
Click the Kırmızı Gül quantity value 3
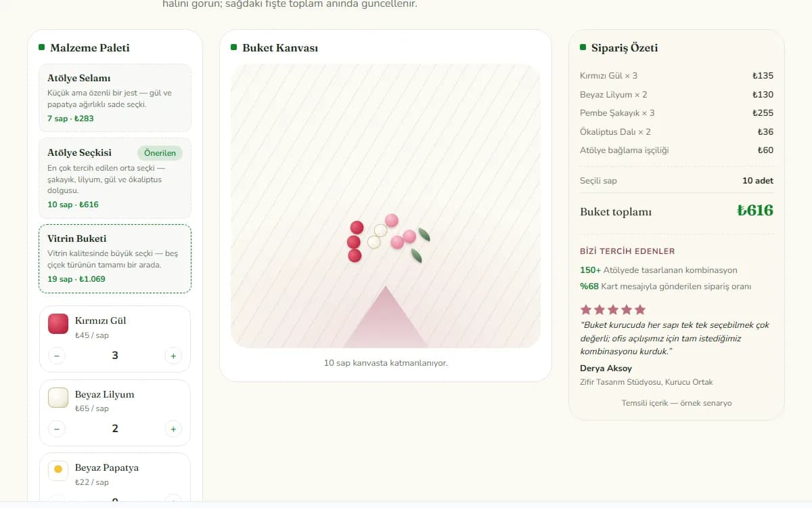point(115,356)
